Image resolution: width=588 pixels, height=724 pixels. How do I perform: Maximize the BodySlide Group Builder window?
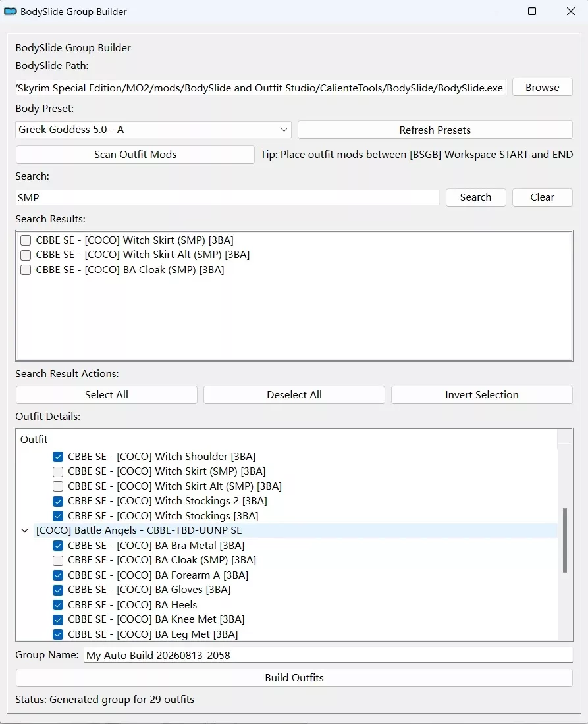coord(532,12)
